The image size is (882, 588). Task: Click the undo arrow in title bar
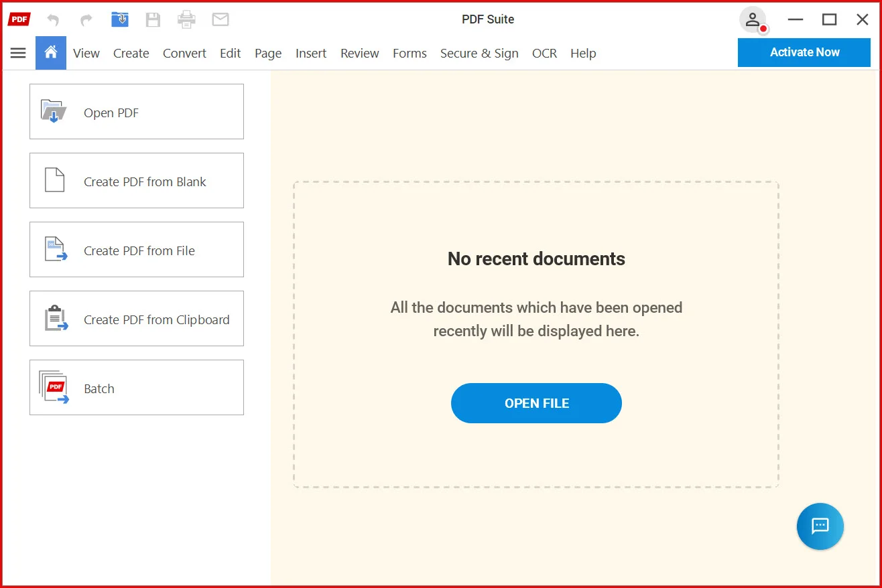53,20
